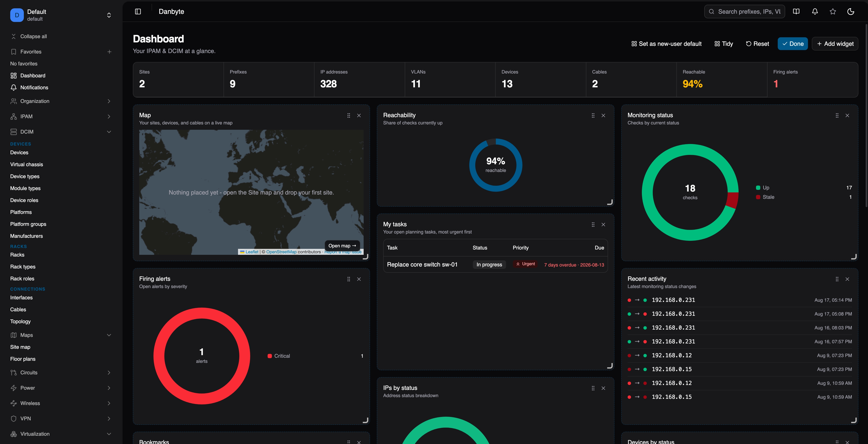Open task Replace core switch sw-01
The width and height of the screenshot is (868, 444).
[422, 265]
